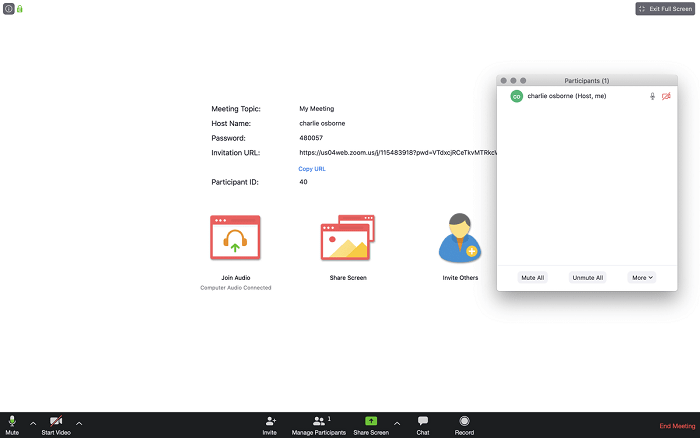
Task: Click End Meeting
Action: pyautogui.click(x=677, y=426)
